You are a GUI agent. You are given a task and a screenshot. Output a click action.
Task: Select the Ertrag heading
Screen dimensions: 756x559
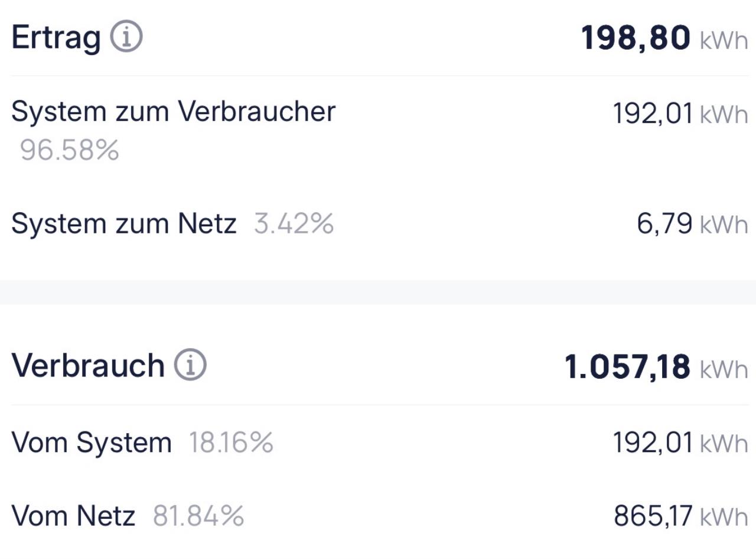[x=56, y=38]
